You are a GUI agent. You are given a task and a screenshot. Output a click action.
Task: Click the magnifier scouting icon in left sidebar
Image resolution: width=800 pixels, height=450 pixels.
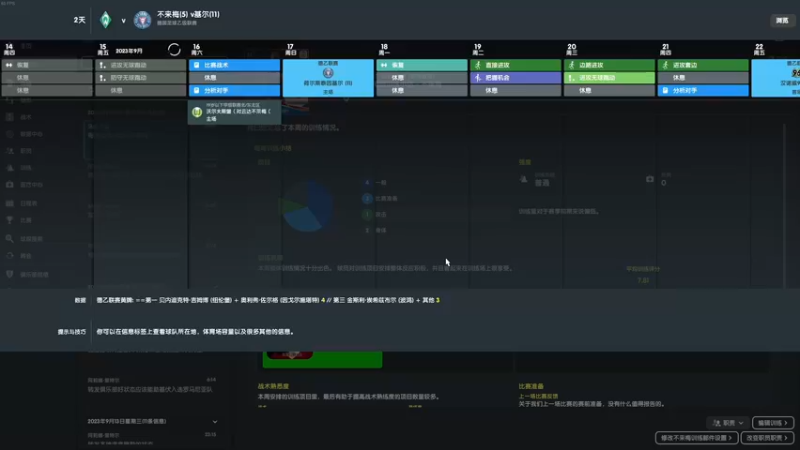[x=10, y=238]
